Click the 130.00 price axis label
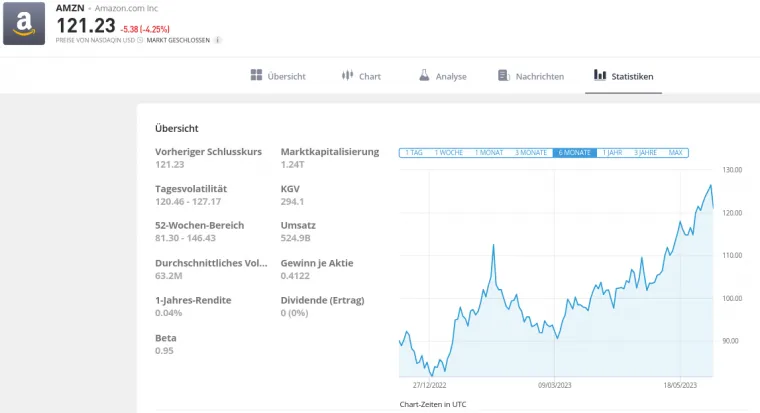Viewport: 760px width, 413px height. tap(732, 170)
